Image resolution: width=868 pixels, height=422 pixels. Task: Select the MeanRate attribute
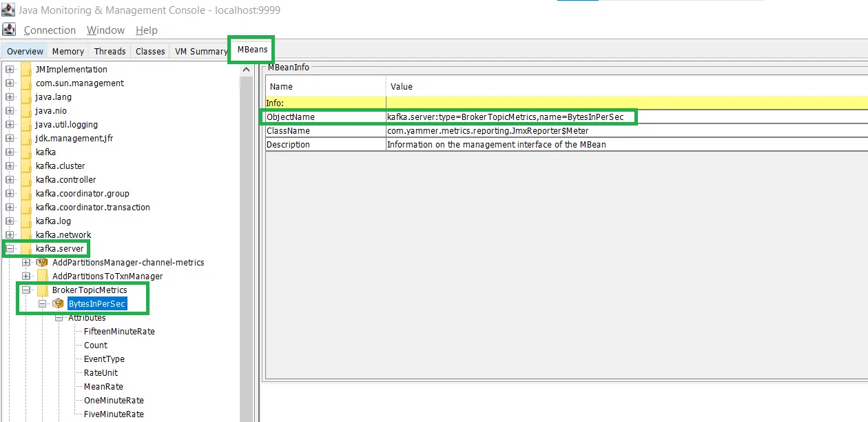103,387
